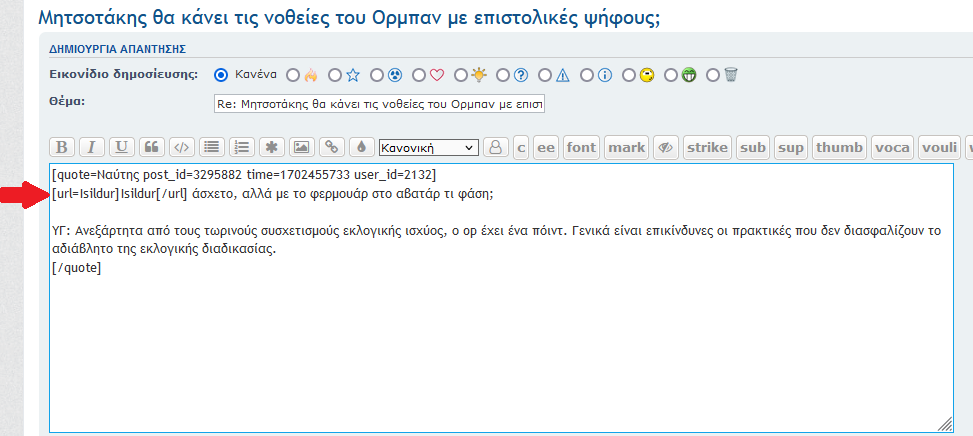The width and height of the screenshot is (973, 436).
Task: Select the yellow smiley post icon radio
Action: pyautogui.click(x=629, y=75)
